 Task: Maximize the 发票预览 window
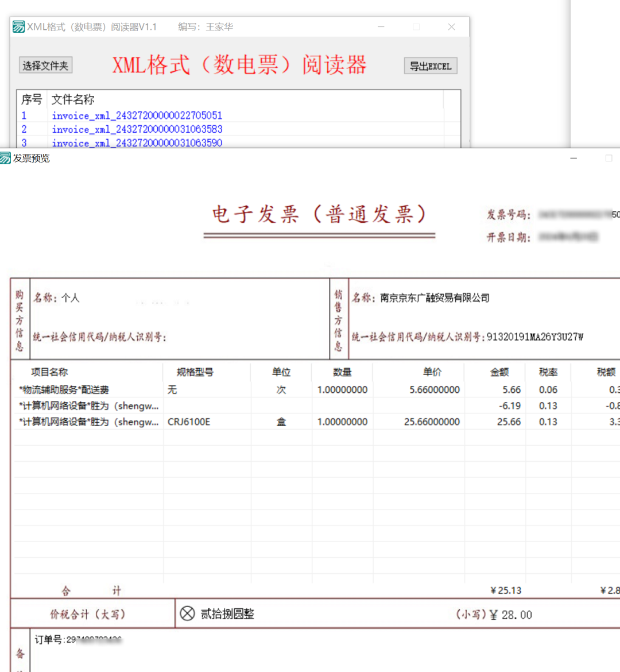coord(609,158)
